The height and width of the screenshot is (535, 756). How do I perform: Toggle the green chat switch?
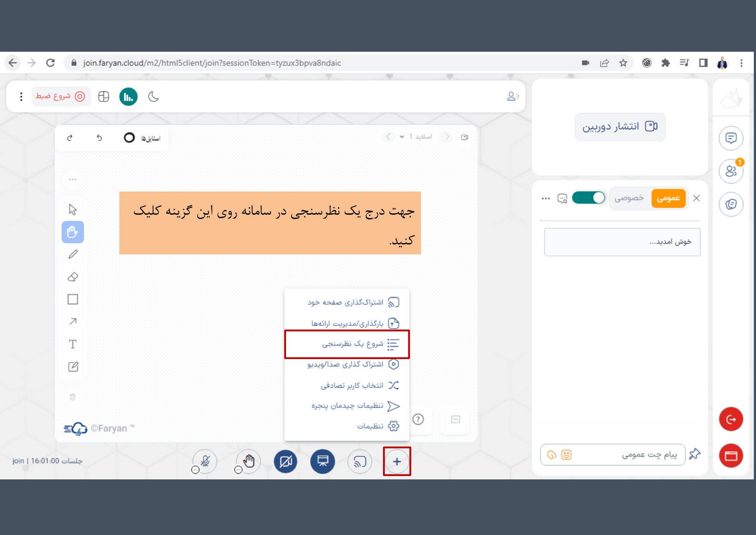click(588, 198)
